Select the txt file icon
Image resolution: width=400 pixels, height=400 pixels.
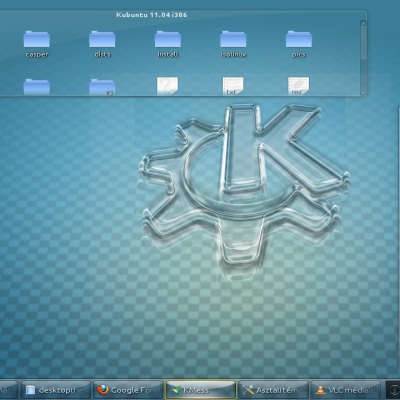tap(233, 86)
